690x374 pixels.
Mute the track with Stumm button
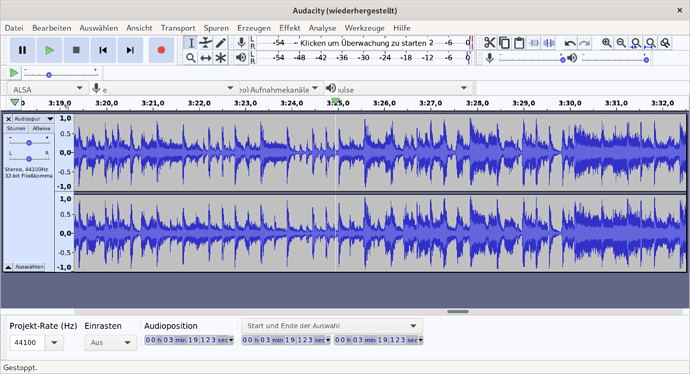[16, 128]
